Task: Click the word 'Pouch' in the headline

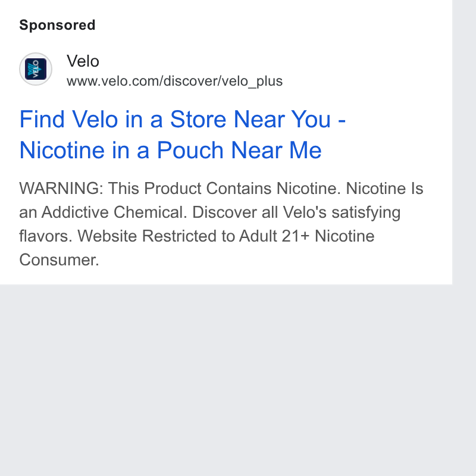Action: 190,150
